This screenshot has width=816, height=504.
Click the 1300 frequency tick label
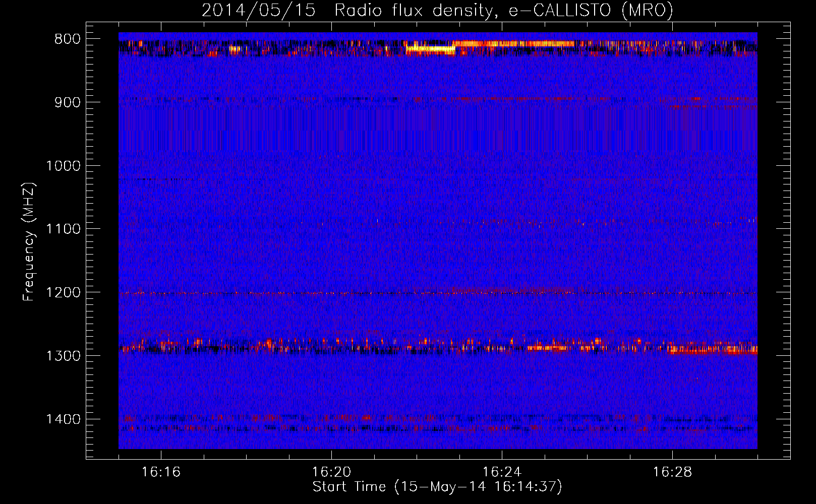[x=63, y=356]
